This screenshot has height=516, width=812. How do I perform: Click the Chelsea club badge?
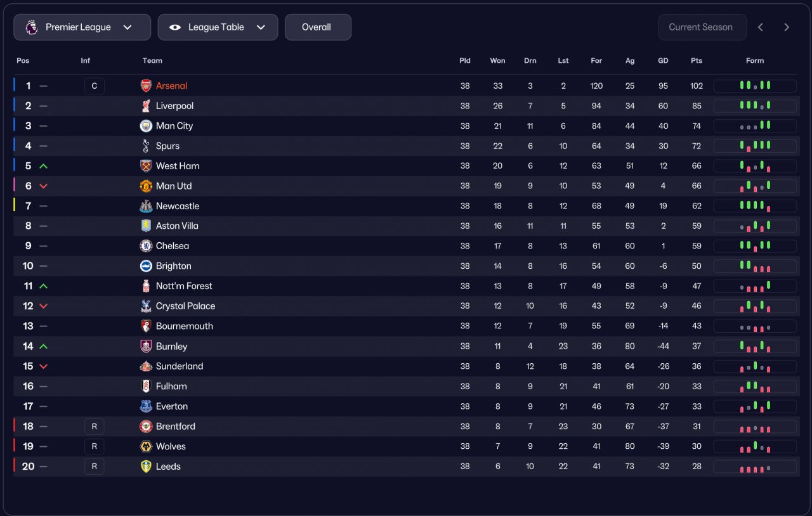point(146,246)
